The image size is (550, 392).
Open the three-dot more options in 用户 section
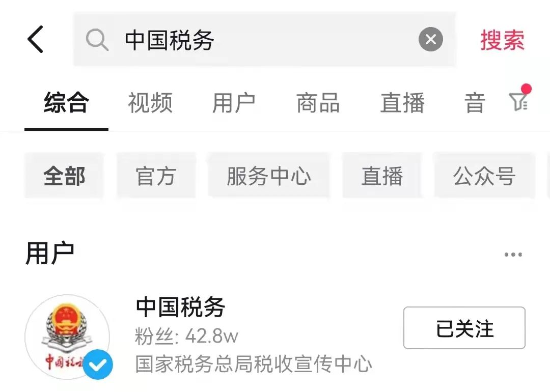513,255
